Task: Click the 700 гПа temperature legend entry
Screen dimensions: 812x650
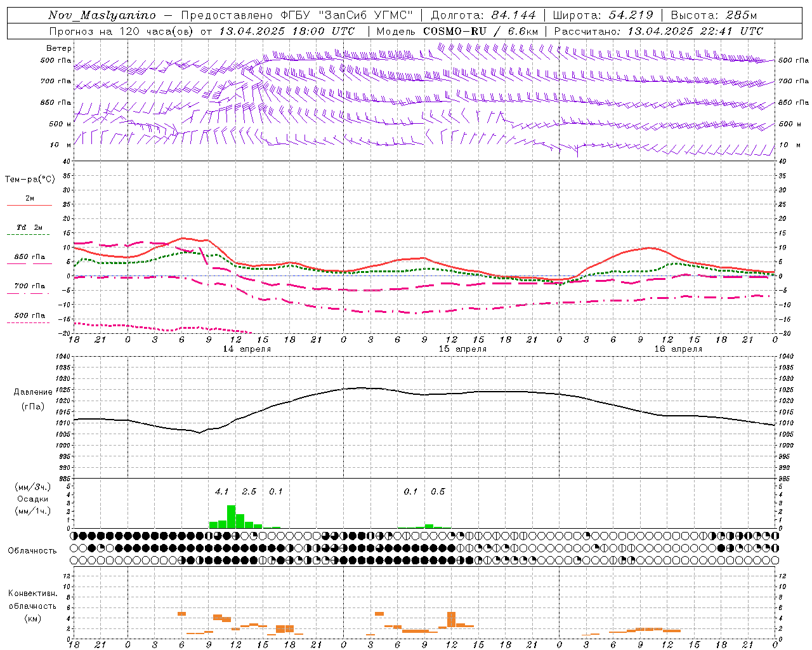Action: pos(30,286)
